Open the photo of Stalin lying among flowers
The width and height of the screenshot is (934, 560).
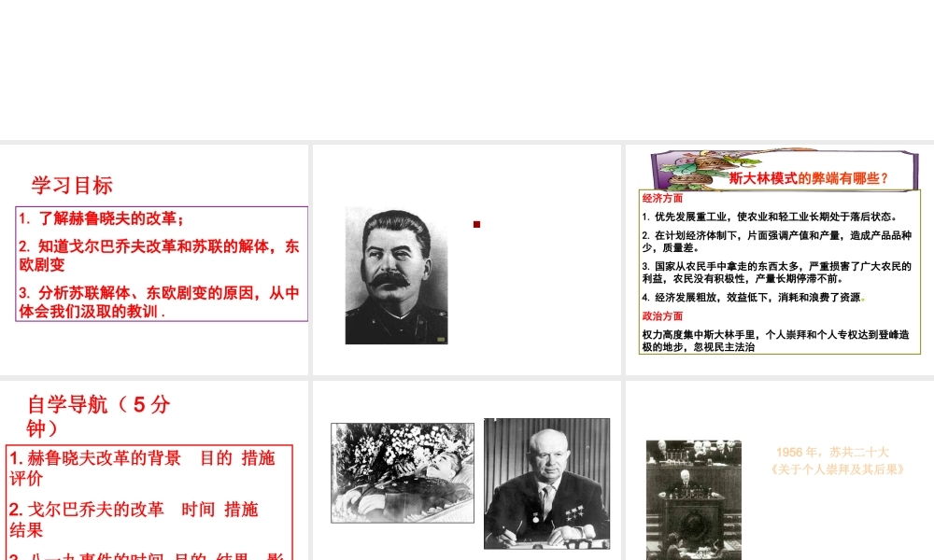coord(403,473)
